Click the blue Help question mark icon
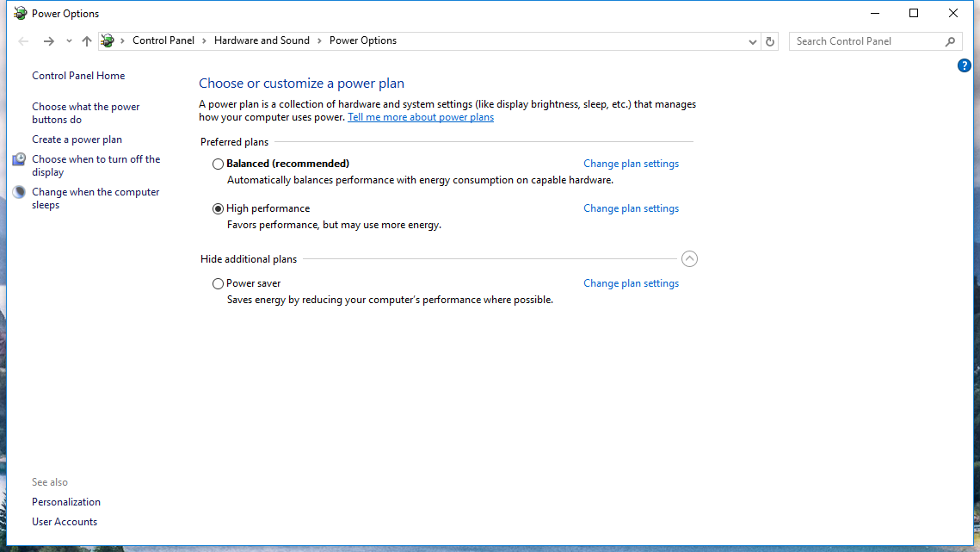This screenshot has height=552, width=980. pyautogui.click(x=965, y=65)
